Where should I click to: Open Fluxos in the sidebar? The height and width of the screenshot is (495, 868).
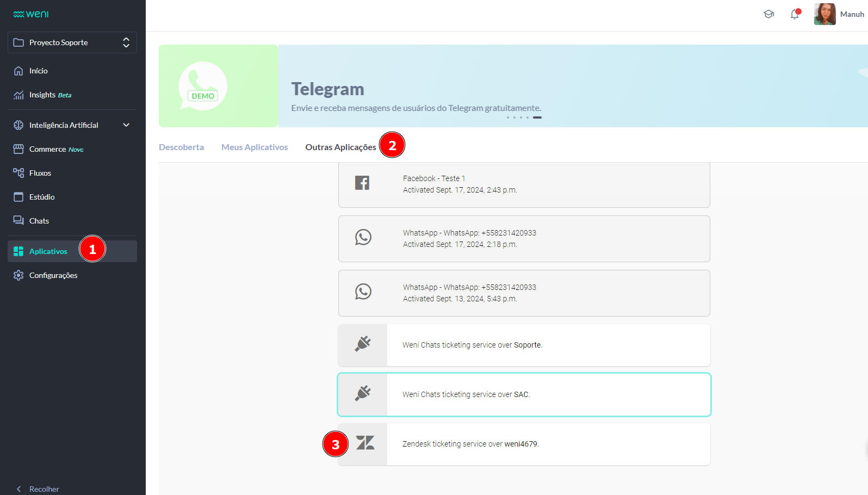pyautogui.click(x=40, y=173)
